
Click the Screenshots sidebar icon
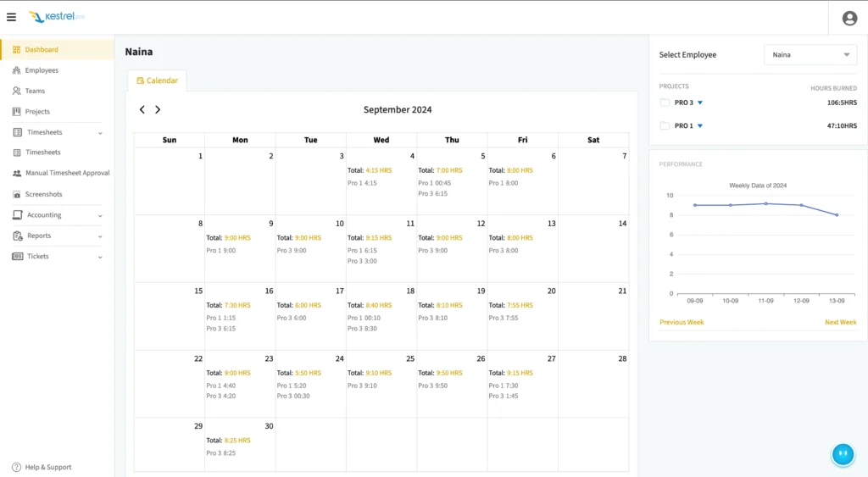(17, 194)
